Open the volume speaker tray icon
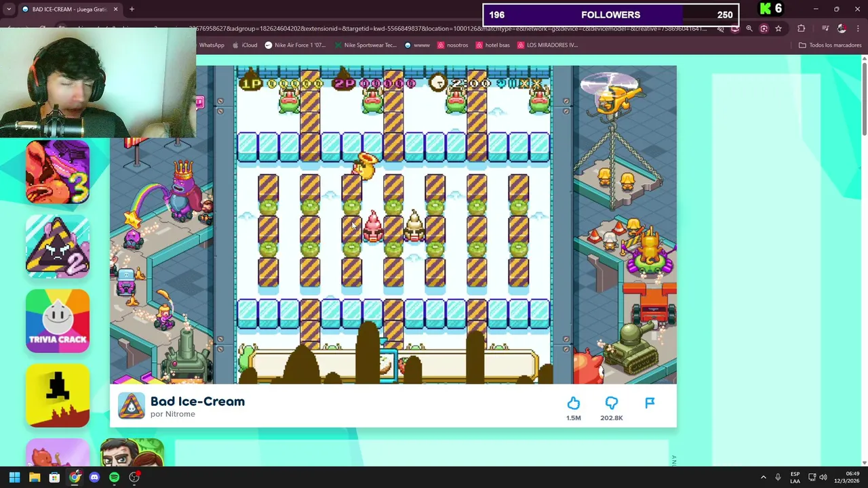 (823, 477)
